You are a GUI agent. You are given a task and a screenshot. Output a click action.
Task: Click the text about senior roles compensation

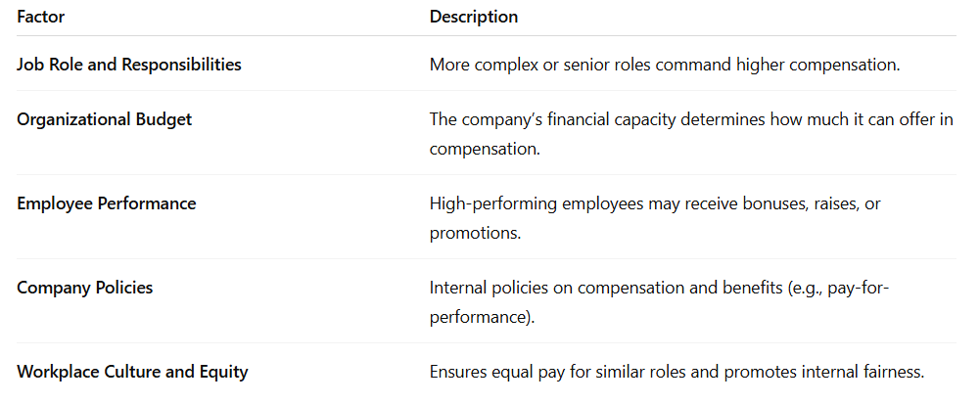tap(665, 65)
